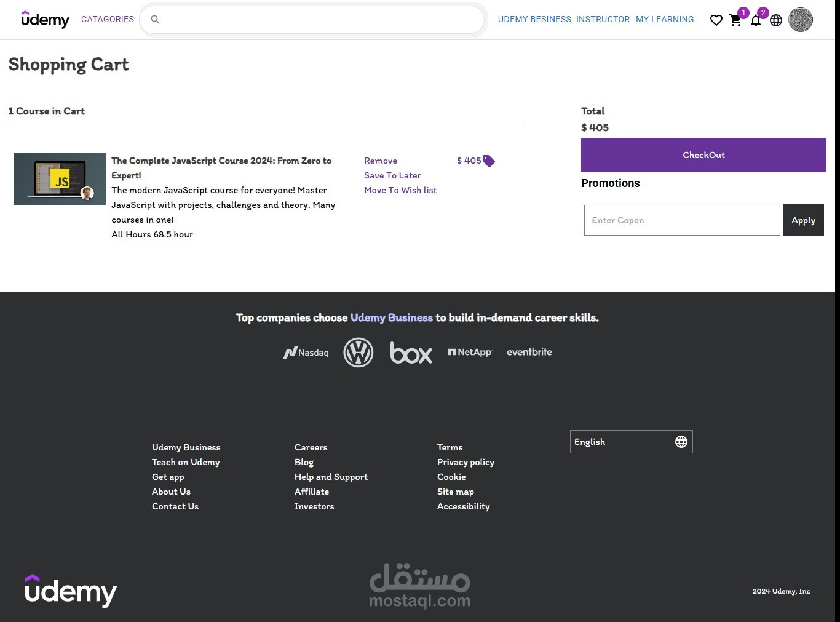Image resolution: width=840 pixels, height=622 pixels.
Task: Click the Nasdaq company logo
Action: point(306,353)
